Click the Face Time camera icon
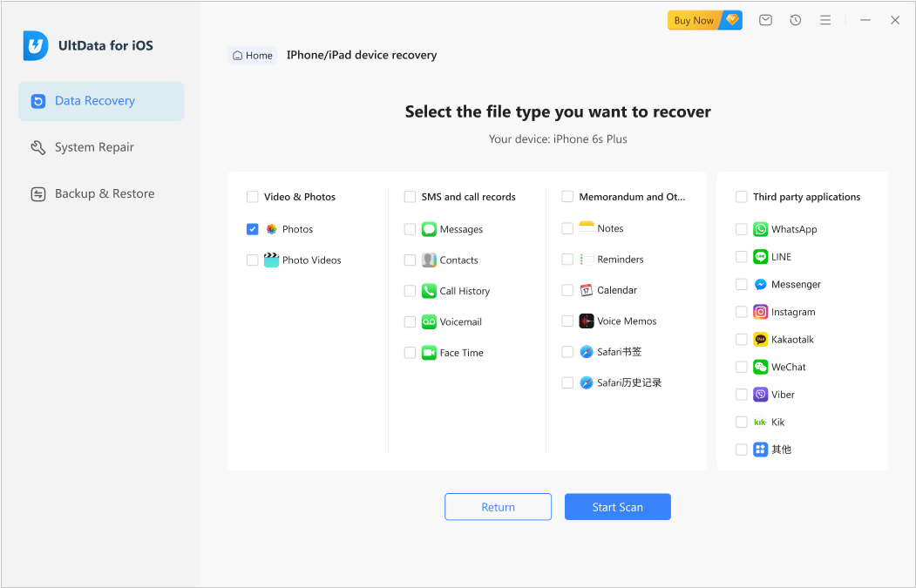The height and width of the screenshot is (588, 916). point(429,353)
